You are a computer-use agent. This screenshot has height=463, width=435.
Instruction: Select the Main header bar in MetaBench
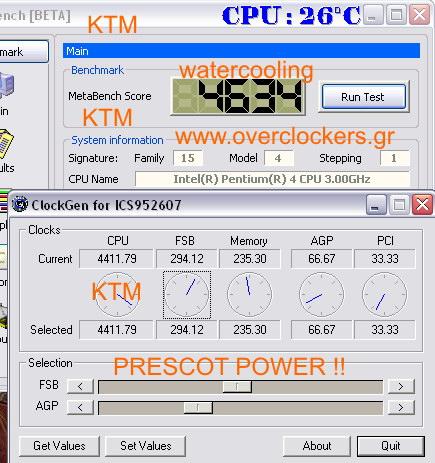[241, 51]
